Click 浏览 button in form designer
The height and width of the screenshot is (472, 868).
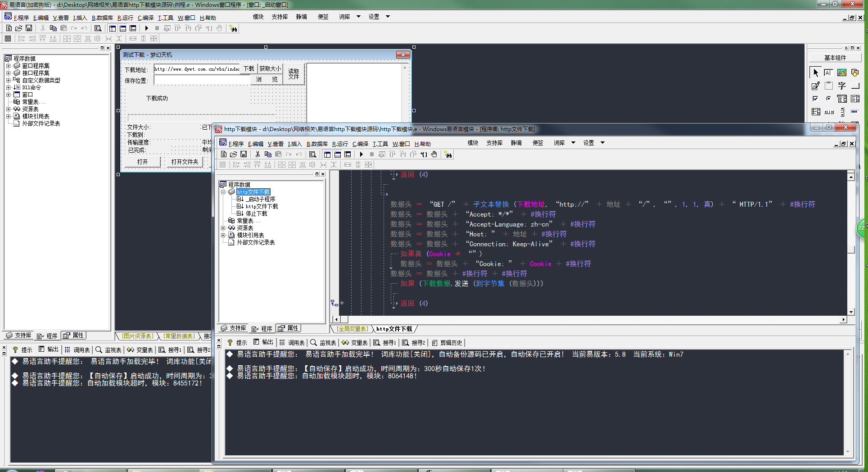[267, 79]
